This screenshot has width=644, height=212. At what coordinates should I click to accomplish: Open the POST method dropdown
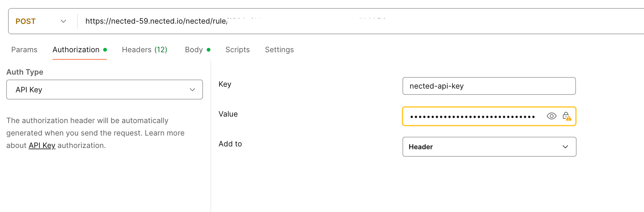point(41,21)
